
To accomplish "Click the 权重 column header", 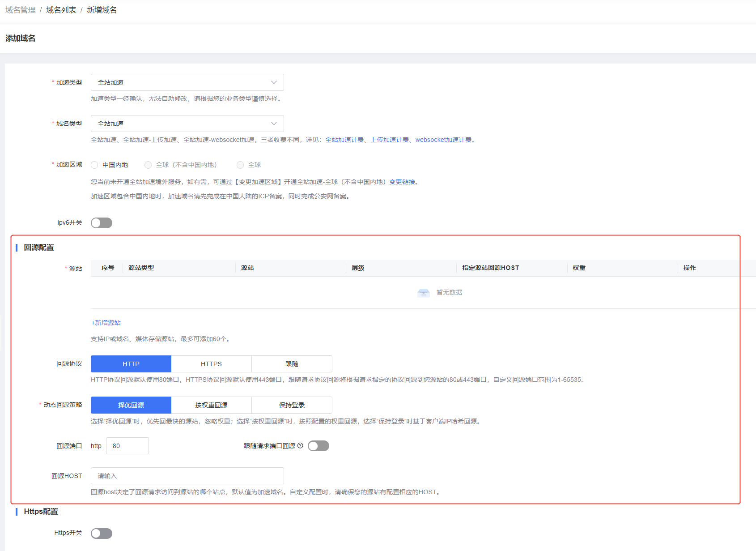I will [579, 268].
